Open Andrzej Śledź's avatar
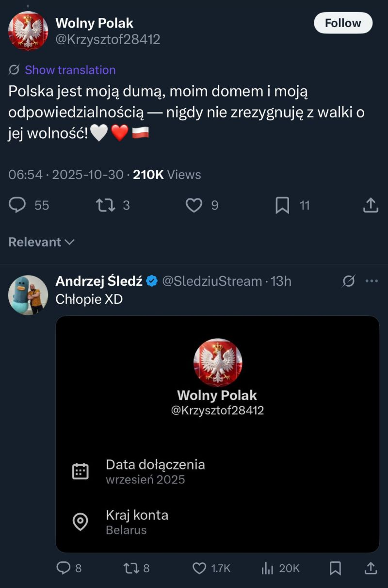This screenshot has width=388, height=588. 28,295
